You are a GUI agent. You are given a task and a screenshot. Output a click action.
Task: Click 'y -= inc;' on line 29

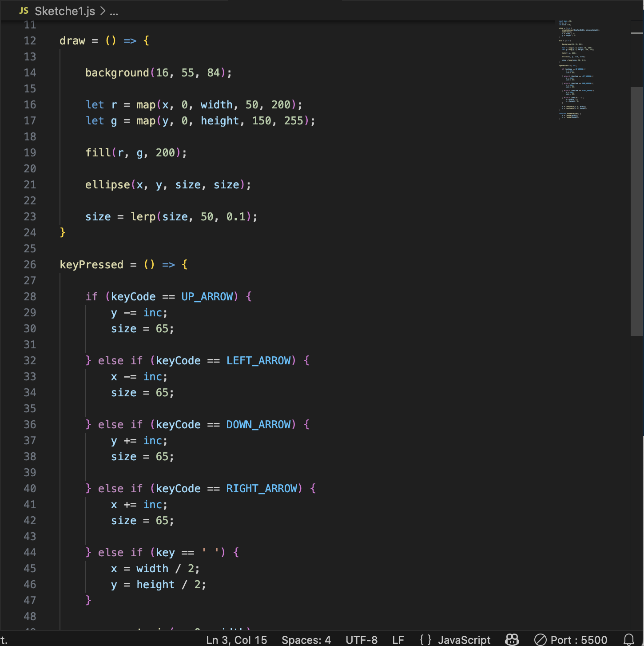pyautogui.click(x=139, y=313)
